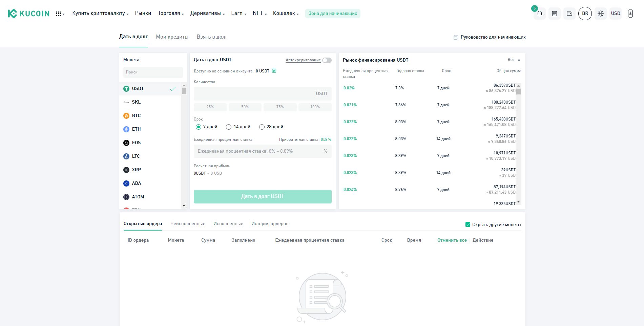
Task: Expand the NFT dropdown
Action: tap(260, 13)
